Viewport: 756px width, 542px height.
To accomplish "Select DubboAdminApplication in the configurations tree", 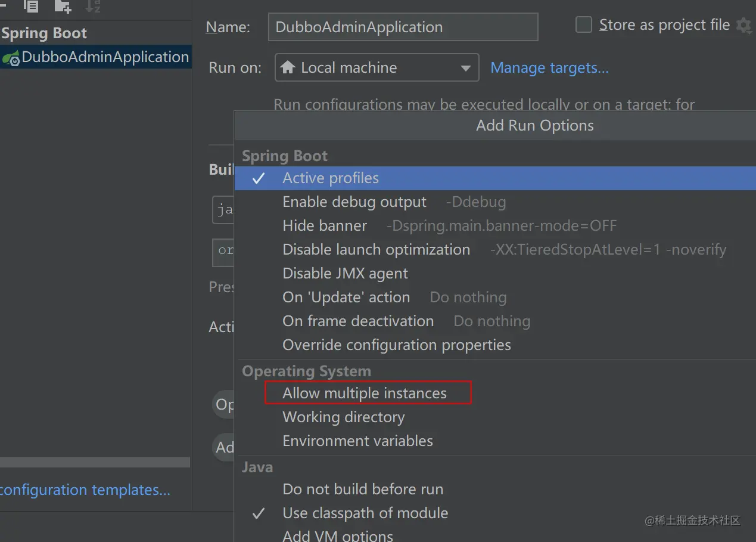I will (95, 57).
